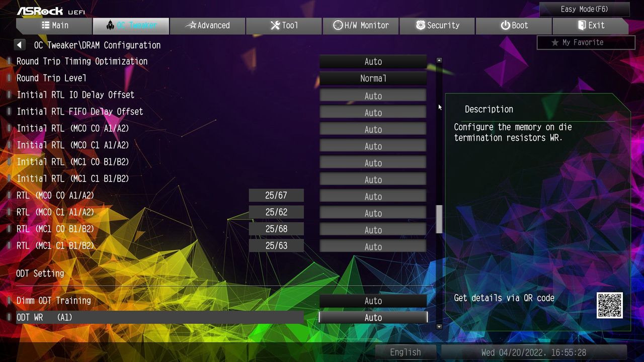Click RTL (MC1 C1 B1/B2) Auto field
The image size is (644, 362).
click(x=373, y=246)
